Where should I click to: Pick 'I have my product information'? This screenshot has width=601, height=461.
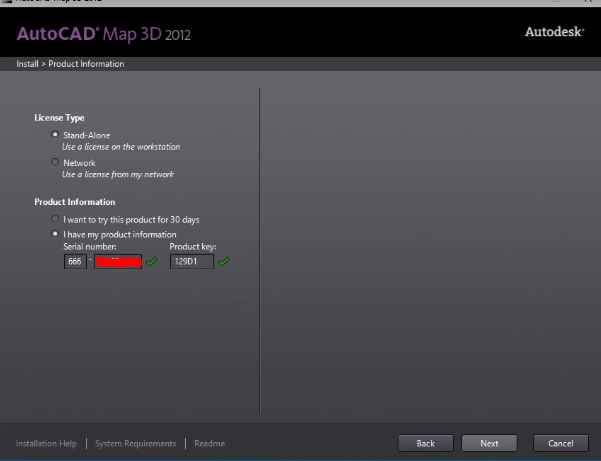(55, 234)
